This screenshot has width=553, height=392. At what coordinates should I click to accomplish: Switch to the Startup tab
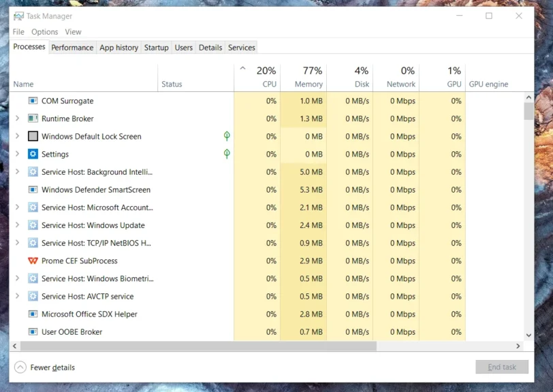tap(156, 48)
